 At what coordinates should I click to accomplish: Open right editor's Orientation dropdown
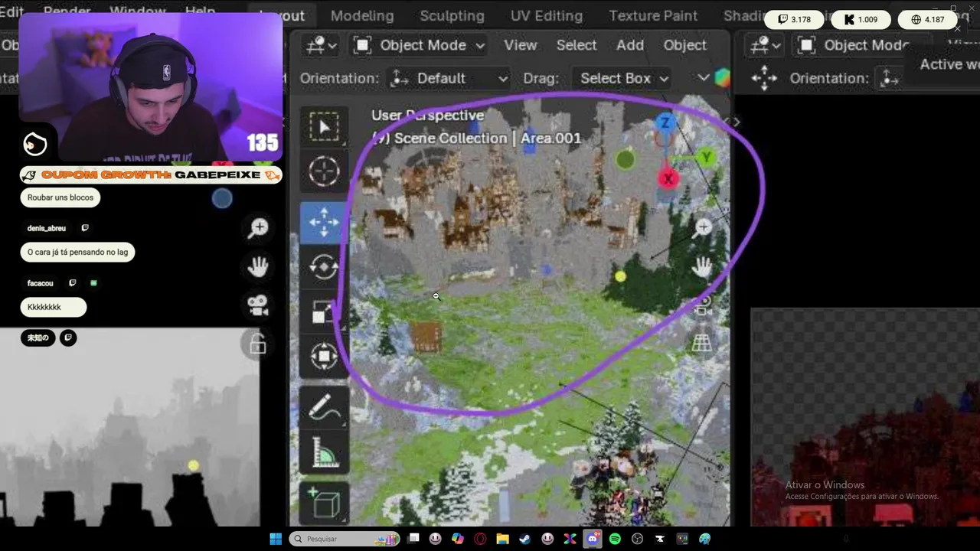click(890, 78)
